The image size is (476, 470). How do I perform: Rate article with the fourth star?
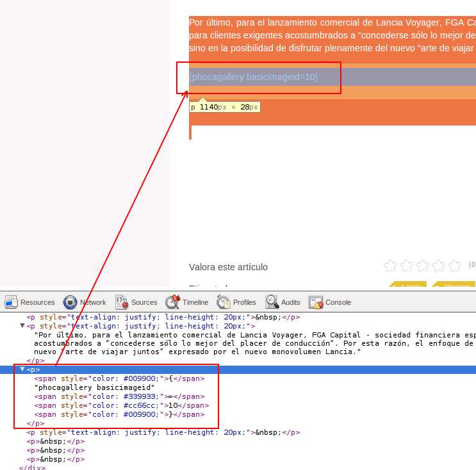438,266
